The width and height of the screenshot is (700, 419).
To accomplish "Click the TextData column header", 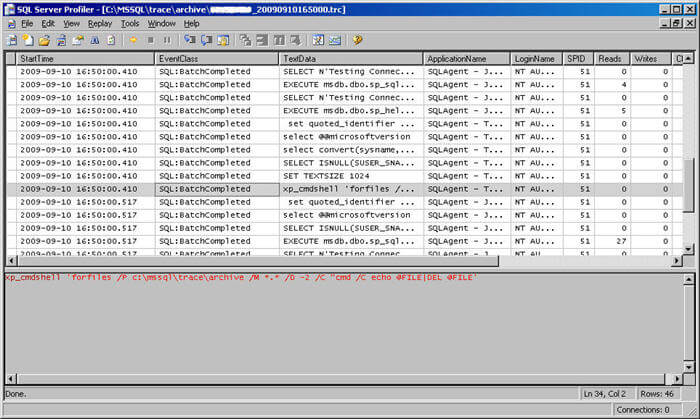I will tap(351, 58).
